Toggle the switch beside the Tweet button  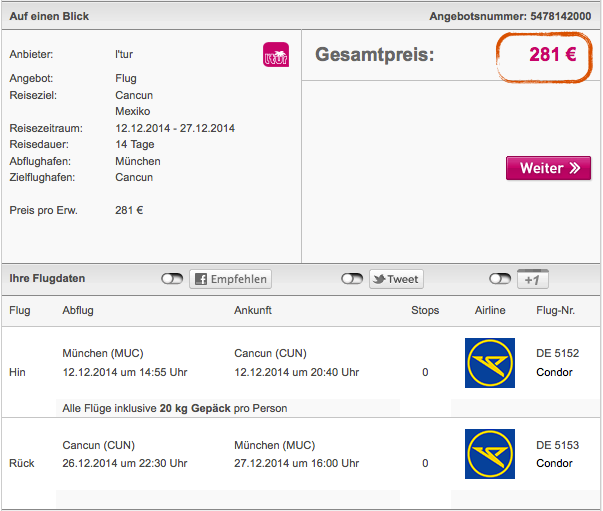[352, 279]
